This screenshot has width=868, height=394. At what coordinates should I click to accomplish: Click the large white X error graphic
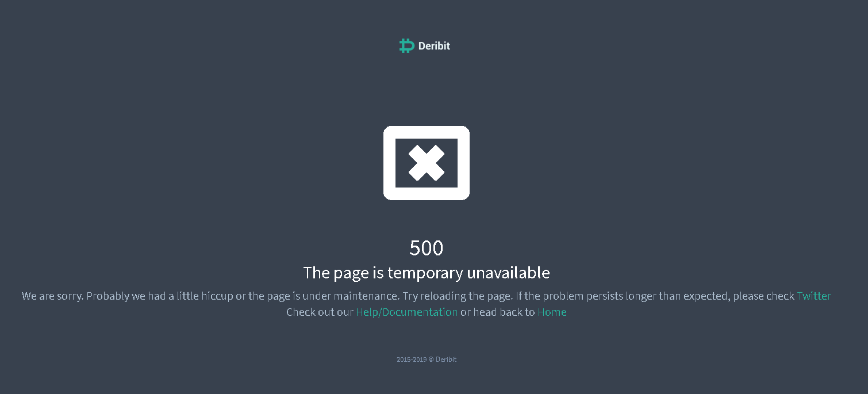pos(427,163)
